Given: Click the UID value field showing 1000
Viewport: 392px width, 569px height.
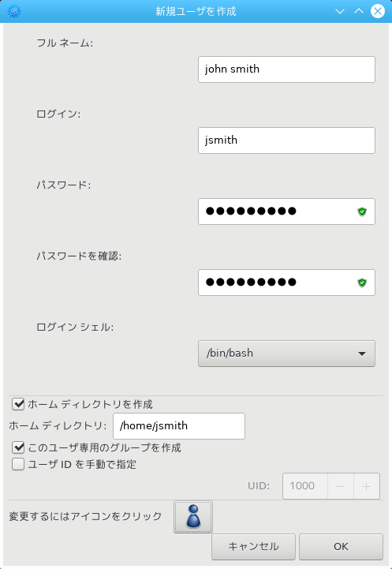Looking at the screenshot, I should pyautogui.click(x=305, y=486).
